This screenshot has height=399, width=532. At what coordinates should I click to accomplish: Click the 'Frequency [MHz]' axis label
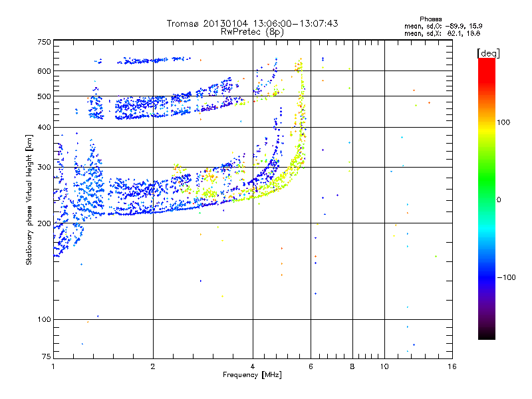point(252,375)
